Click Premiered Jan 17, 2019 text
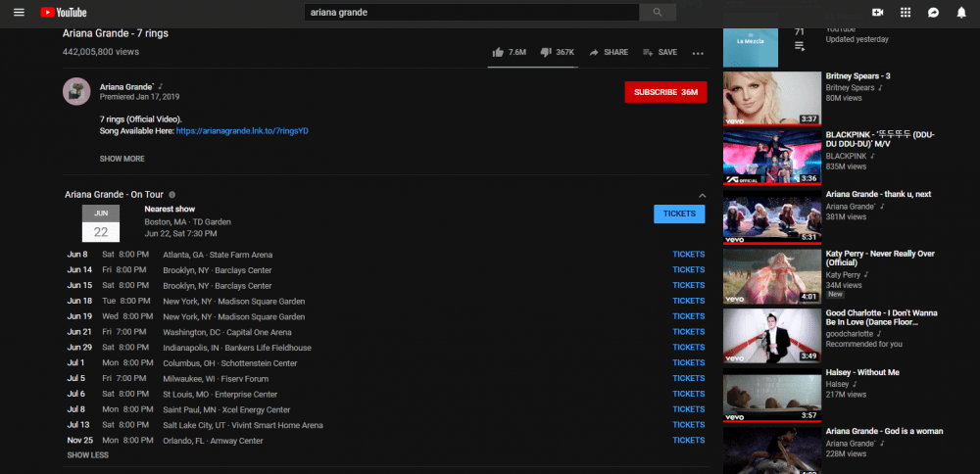Image resolution: width=980 pixels, height=474 pixels. pos(140,97)
